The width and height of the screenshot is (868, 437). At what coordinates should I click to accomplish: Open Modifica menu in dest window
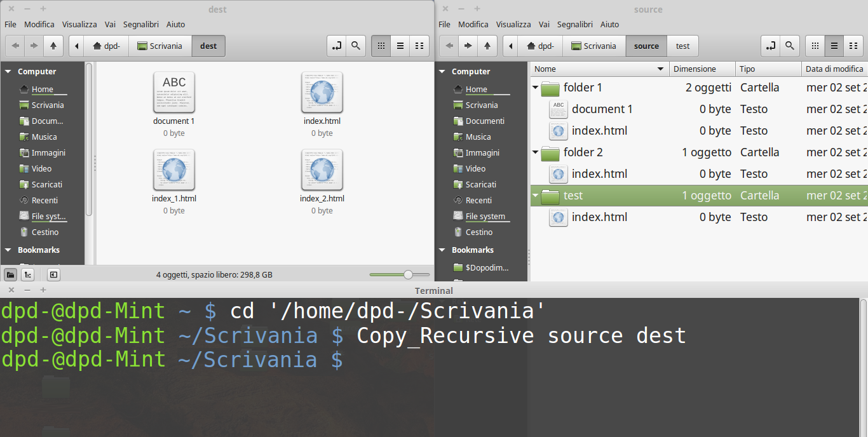pos(39,24)
